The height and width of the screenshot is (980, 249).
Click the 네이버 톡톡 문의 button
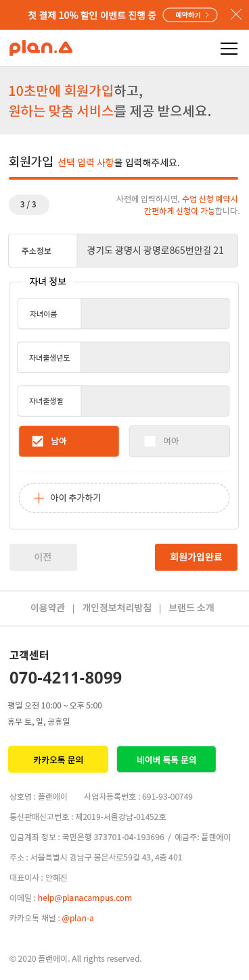pyautogui.click(x=166, y=759)
